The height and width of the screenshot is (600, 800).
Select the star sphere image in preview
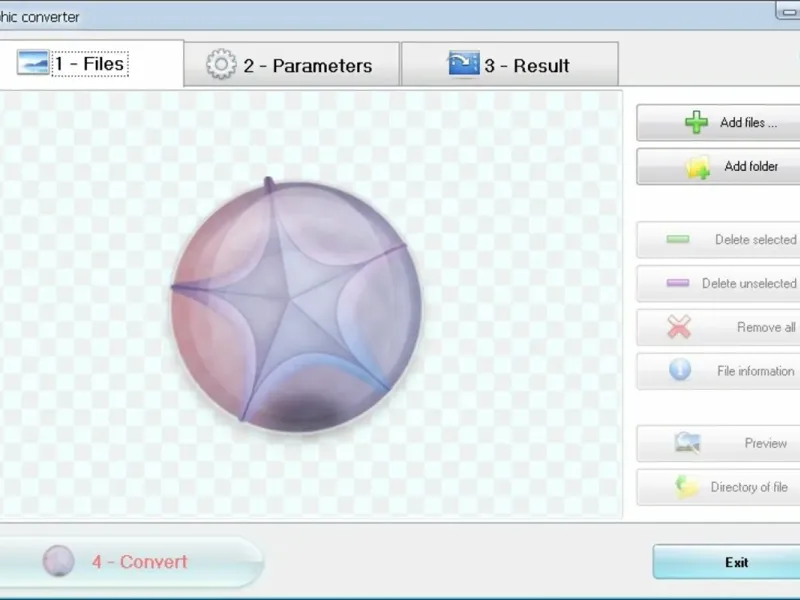(296, 305)
